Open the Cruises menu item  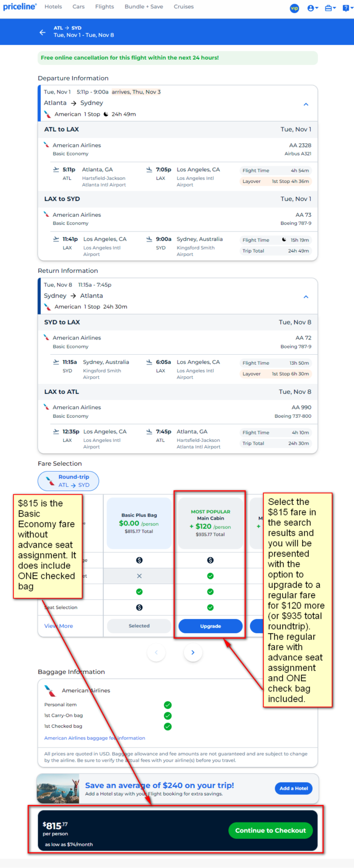(x=184, y=7)
